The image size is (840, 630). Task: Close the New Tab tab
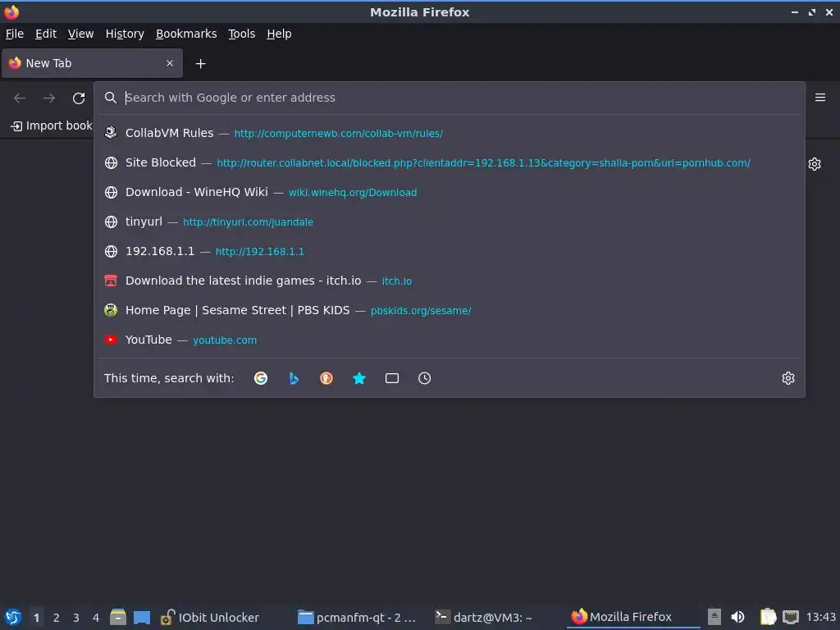170,63
